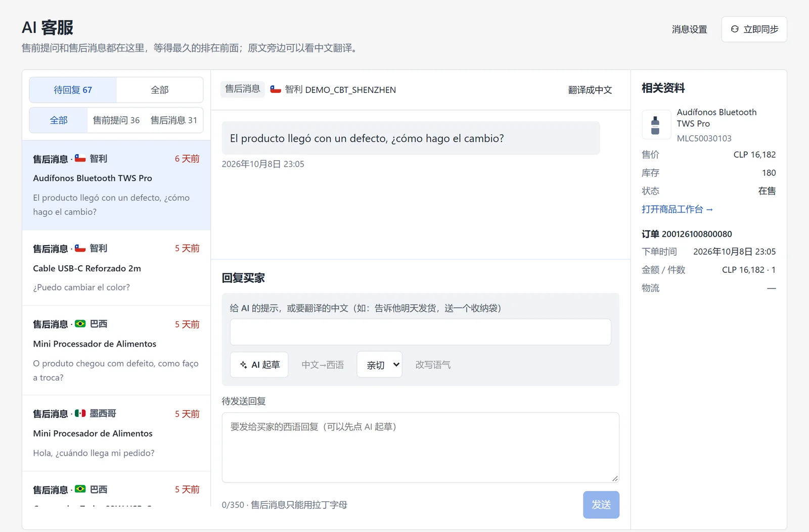Click the Mexico flag in the 墨西哥 conversation
This screenshot has width=809, height=532.
[x=80, y=413]
